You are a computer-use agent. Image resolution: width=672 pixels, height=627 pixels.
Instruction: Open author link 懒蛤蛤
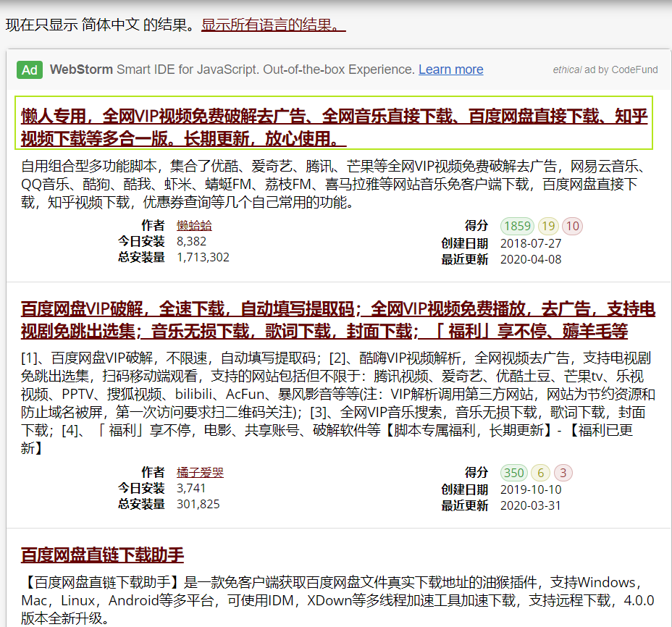coord(194,225)
